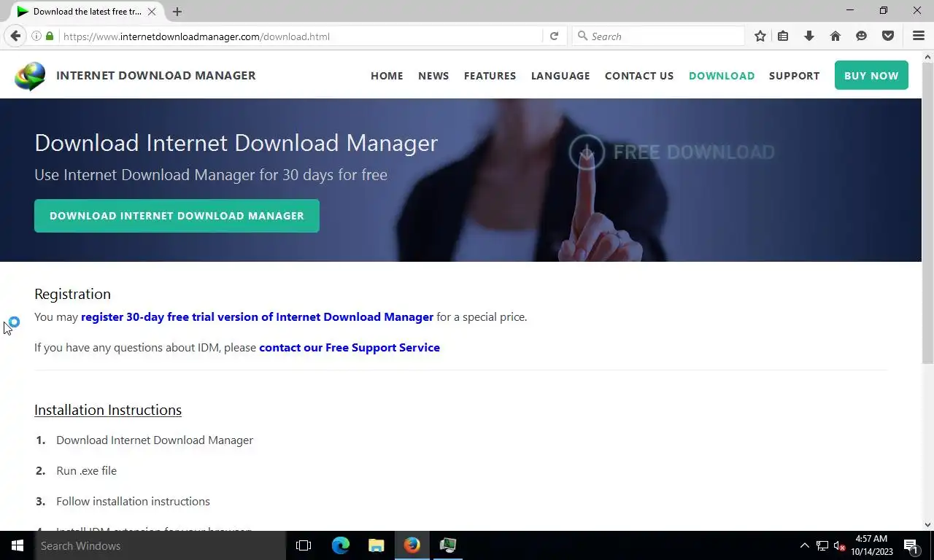Click the muted volume tray icon
Viewport: 934px width, 560px height.
coord(840,545)
